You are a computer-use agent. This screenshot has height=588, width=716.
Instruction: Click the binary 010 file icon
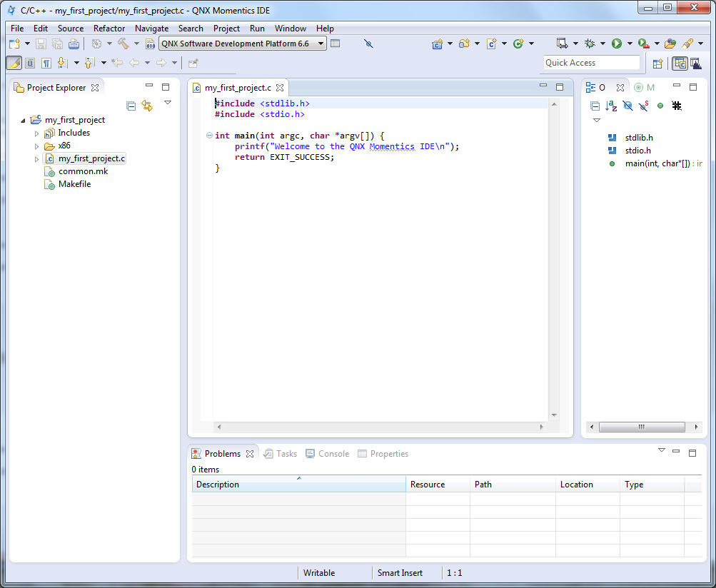click(x=150, y=44)
